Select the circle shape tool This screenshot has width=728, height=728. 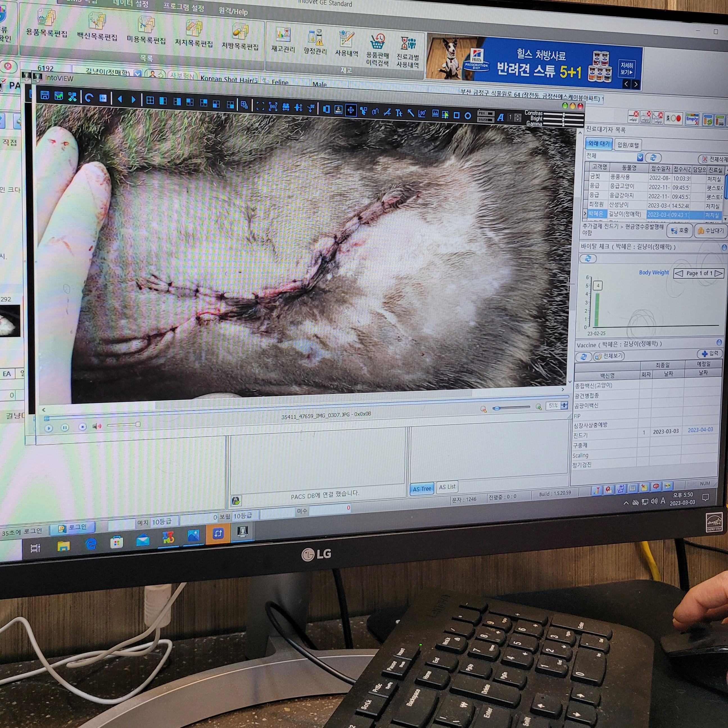click(x=468, y=115)
